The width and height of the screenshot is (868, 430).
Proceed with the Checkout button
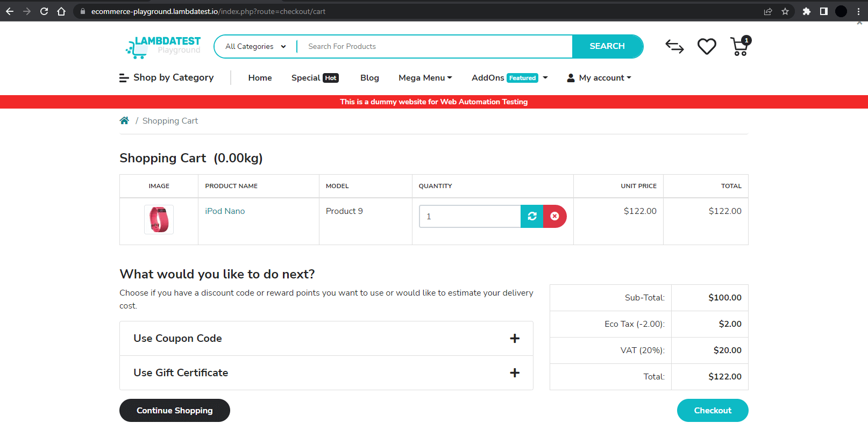click(713, 410)
